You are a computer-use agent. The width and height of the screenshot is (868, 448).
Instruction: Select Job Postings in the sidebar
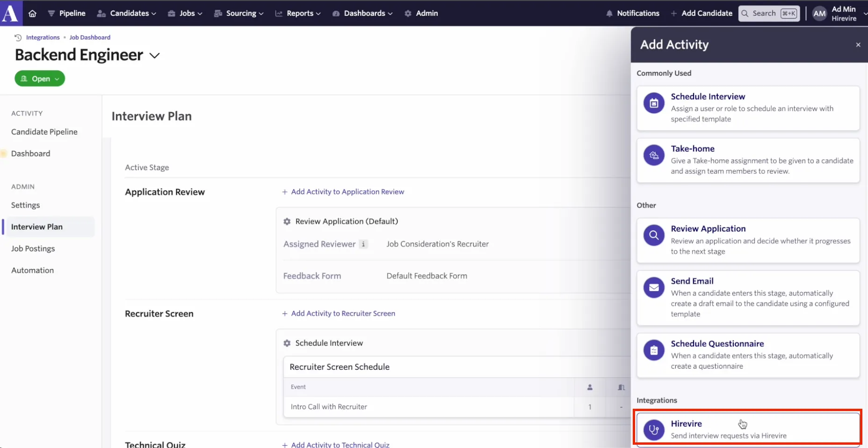tap(33, 249)
